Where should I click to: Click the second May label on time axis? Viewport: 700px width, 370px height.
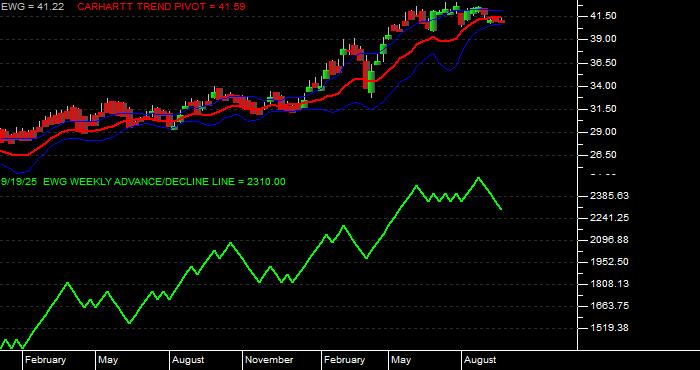[401, 360]
